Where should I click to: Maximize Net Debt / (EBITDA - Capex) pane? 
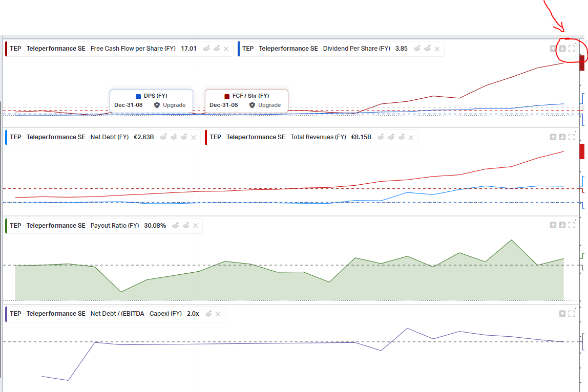572,313
